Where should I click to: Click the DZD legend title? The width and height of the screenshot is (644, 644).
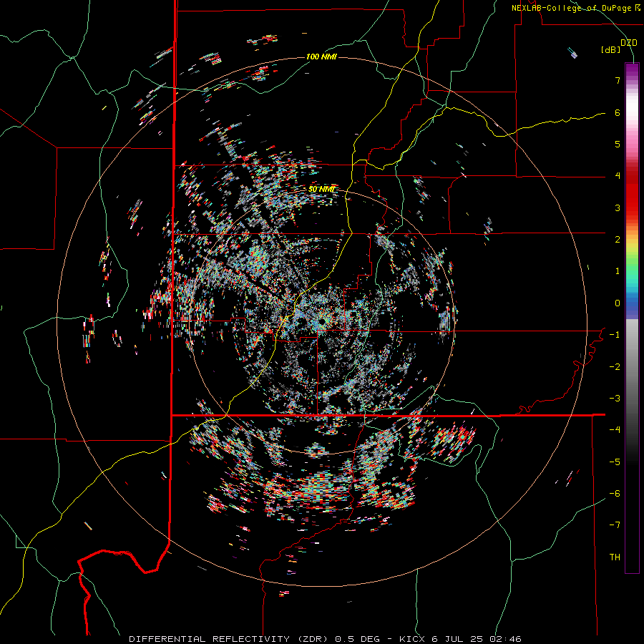pos(629,43)
